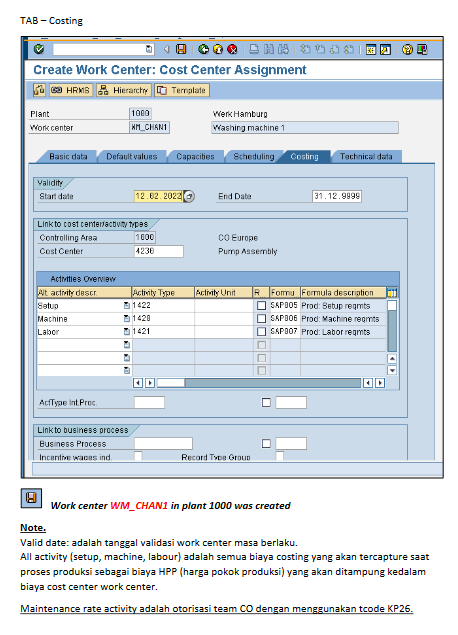
Task: Collapse the command field arrow icon
Action: [x=166, y=49]
